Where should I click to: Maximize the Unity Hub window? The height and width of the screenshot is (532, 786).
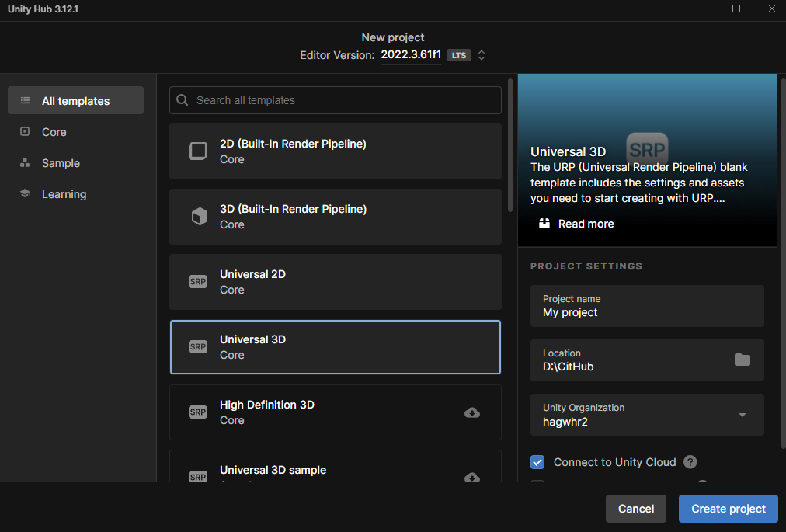[x=736, y=9]
